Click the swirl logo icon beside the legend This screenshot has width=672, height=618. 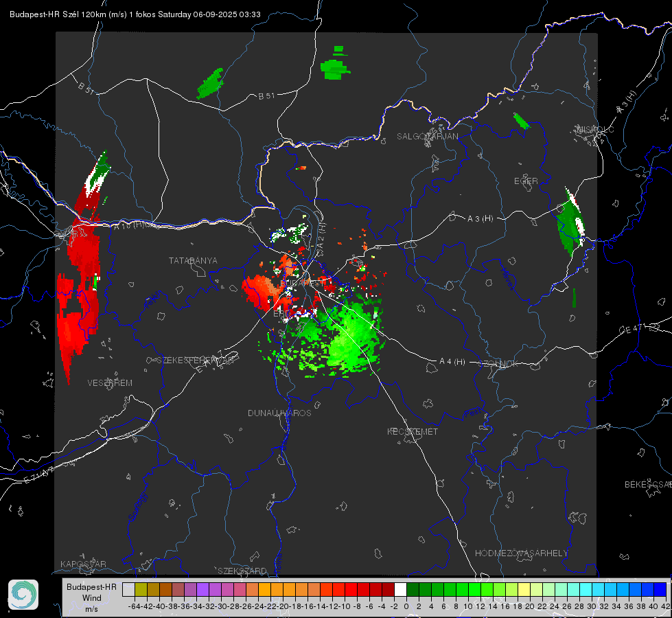23,595
